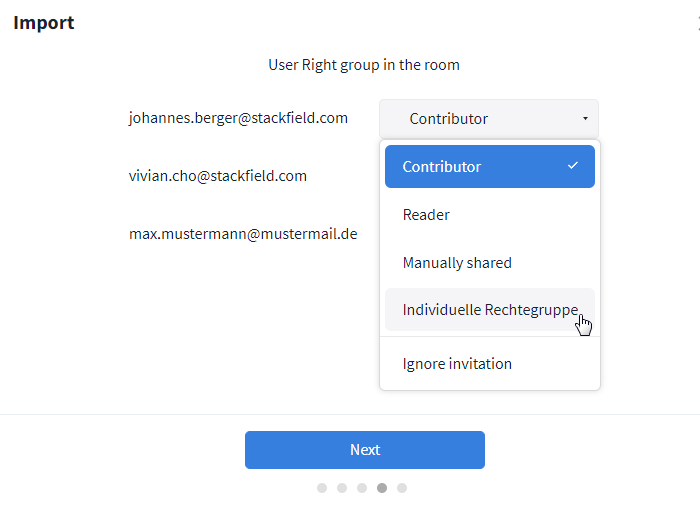The width and height of the screenshot is (700, 515).
Task: Navigate to the fifth pagination dot
Action: pyautogui.click(x=402, y=488)
